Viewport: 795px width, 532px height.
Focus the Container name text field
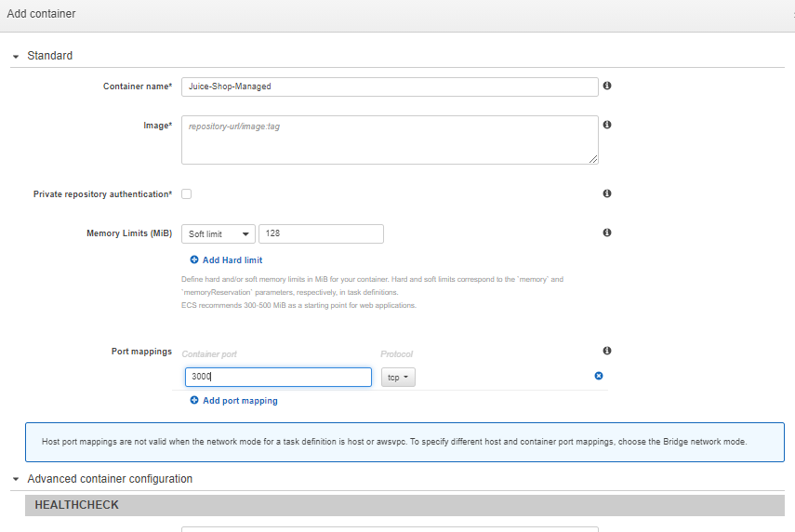tap(389, 86)
